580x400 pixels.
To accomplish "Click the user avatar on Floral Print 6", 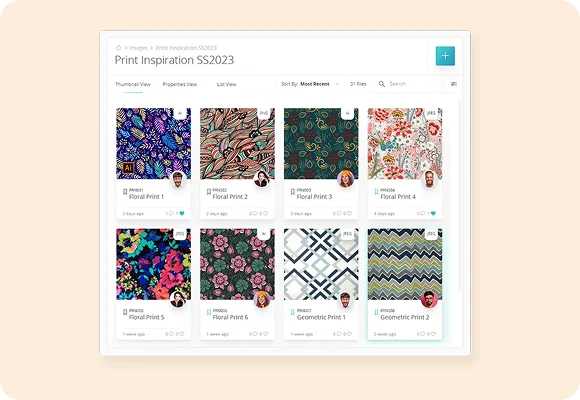I will (262, 299).
